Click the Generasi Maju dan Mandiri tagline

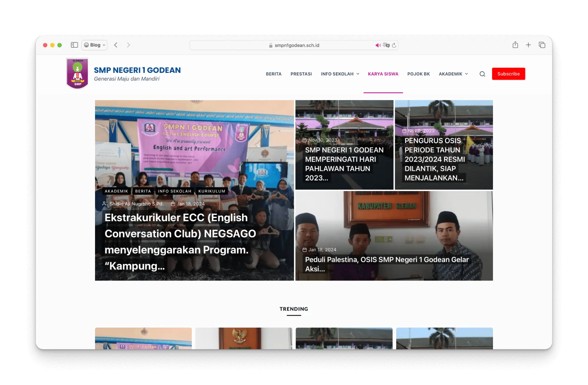point(127,79)
